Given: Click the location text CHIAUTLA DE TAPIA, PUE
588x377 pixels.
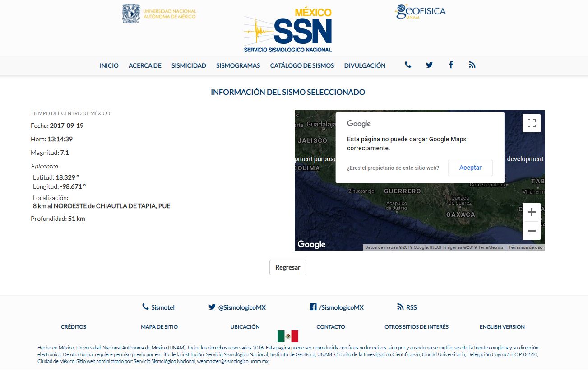Looking at the screenshot, I should pyautogui.click(x=133, y=206).
